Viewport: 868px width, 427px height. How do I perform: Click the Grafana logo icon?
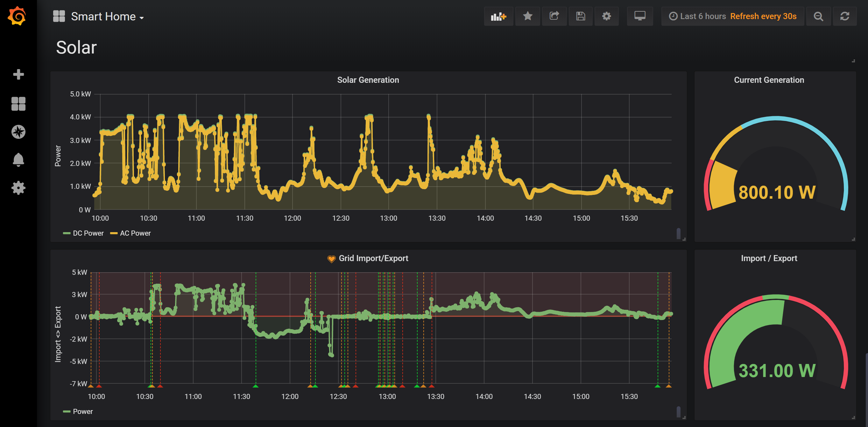coord(17,16)
